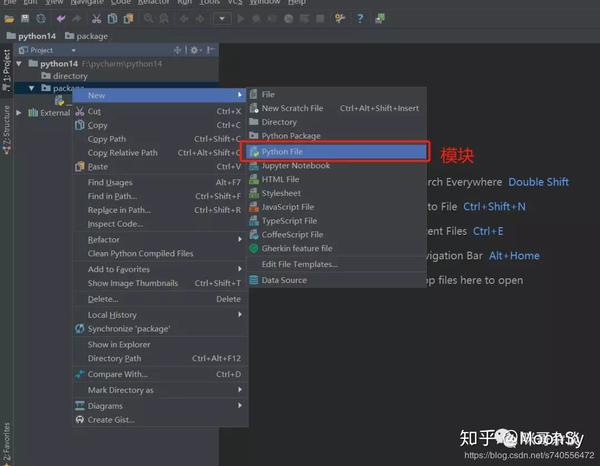Image resolution: width=600 pixels, height=466 pixels.
Task: Click the Run play toolbar icon
Action: (241, 18)
